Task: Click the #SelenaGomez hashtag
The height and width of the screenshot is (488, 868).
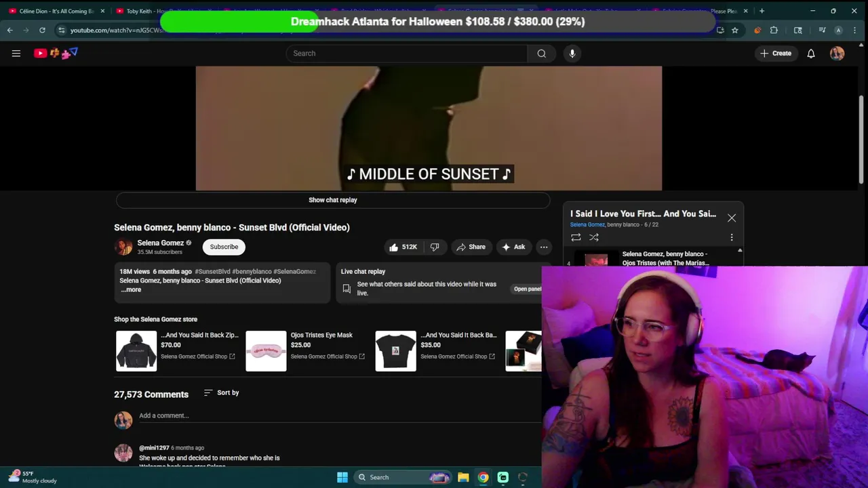Action: [294, 271]
